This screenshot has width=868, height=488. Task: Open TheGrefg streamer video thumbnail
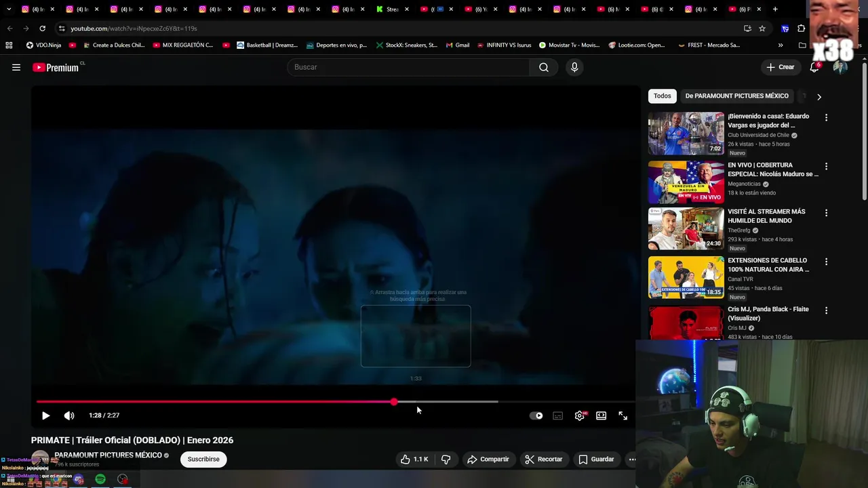(x=686, y=228)
